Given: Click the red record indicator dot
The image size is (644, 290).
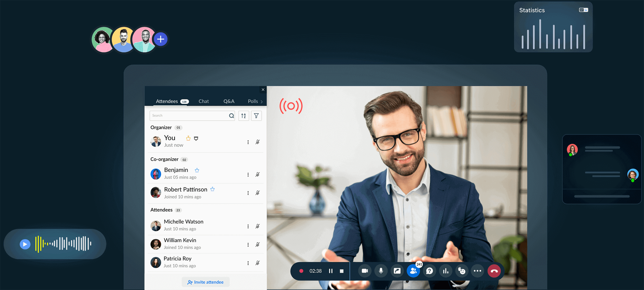Looking at the screenshot, I should click(301, 271).
